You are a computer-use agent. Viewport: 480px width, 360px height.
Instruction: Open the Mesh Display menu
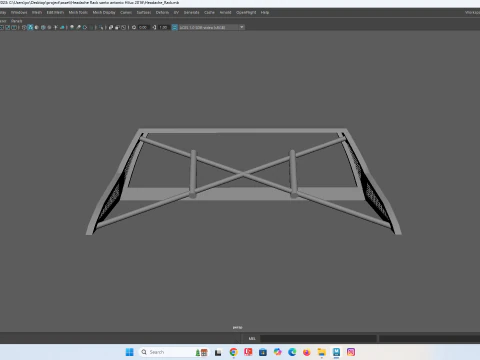click(x=104, y=12)
